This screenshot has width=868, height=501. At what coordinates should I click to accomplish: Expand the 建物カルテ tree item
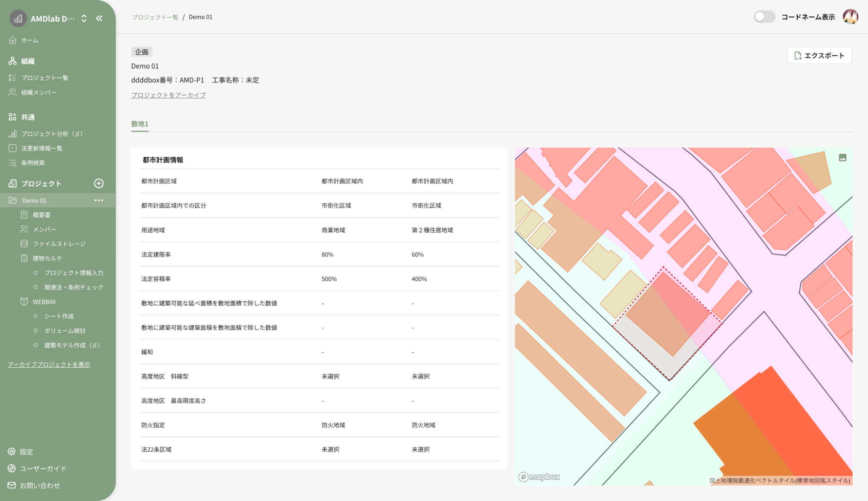(47, 258)
